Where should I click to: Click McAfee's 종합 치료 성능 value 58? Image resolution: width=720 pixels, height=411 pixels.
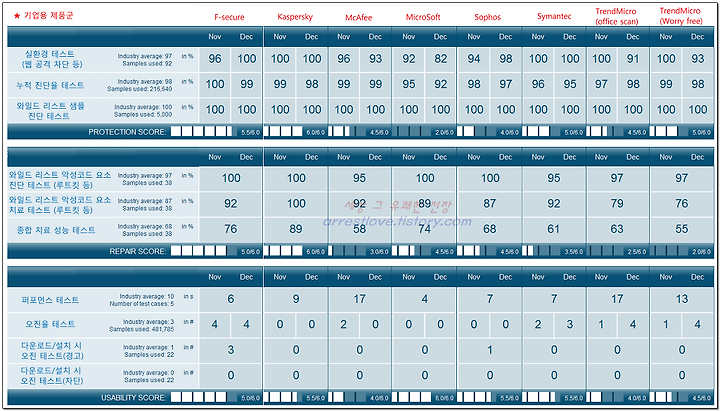pyautogui.click(x=360, y=229)
